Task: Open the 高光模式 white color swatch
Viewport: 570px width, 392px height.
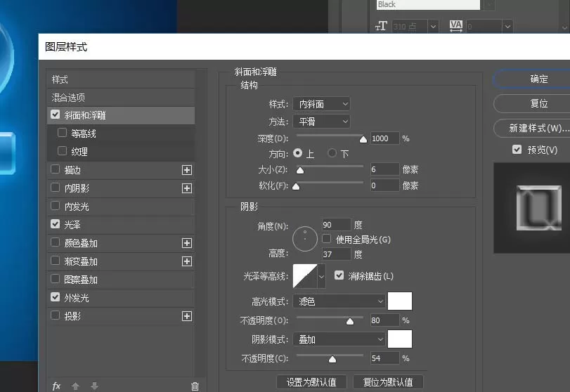Action: click(400, 301)
